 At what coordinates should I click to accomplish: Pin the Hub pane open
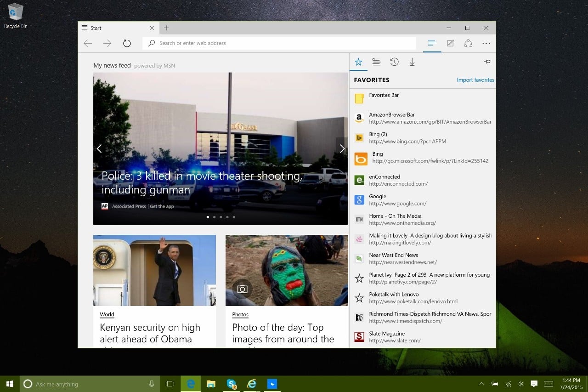coord(487,61)
